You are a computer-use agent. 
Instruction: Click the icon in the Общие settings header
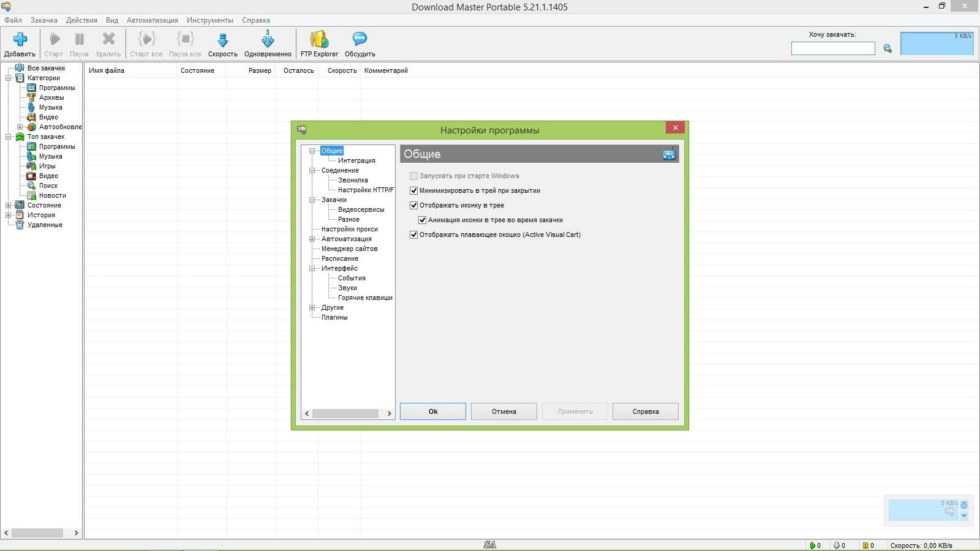click(669, 154)
